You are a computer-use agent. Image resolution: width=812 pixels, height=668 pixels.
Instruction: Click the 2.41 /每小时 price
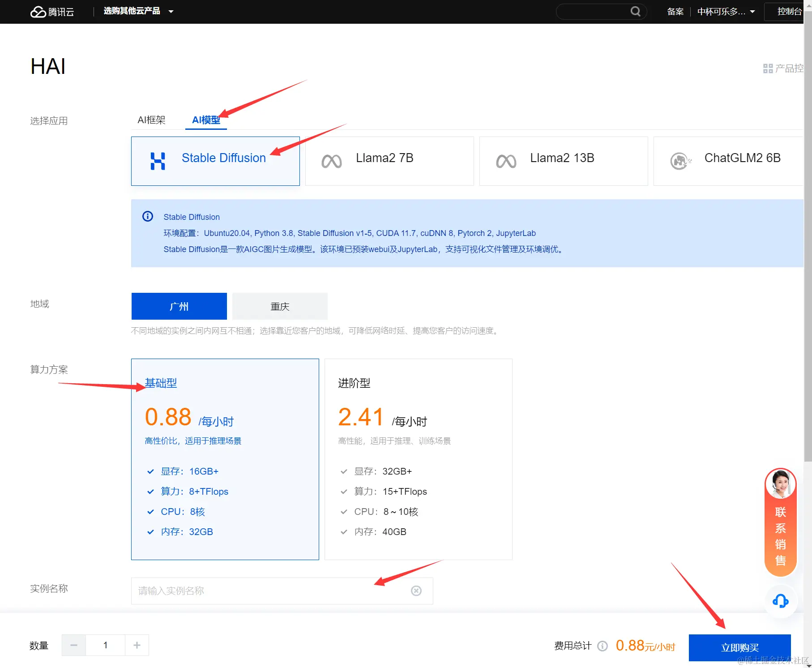coord(382,417)
